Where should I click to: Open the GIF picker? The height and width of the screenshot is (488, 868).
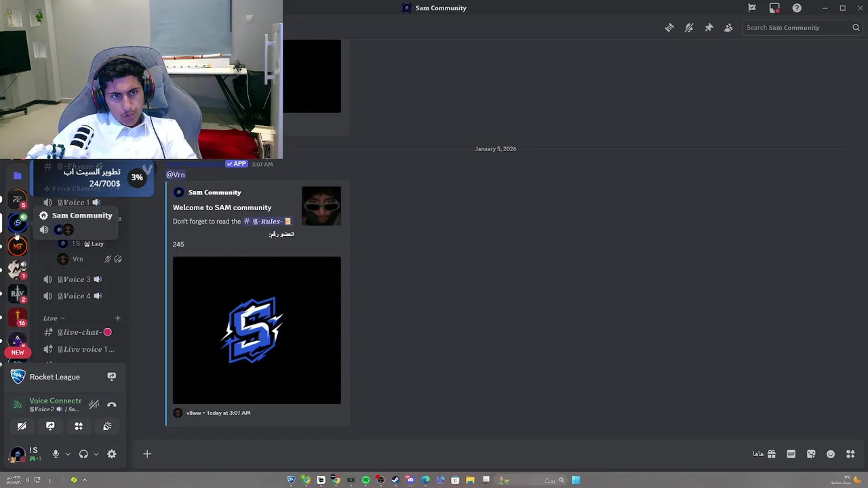point(791,454)
